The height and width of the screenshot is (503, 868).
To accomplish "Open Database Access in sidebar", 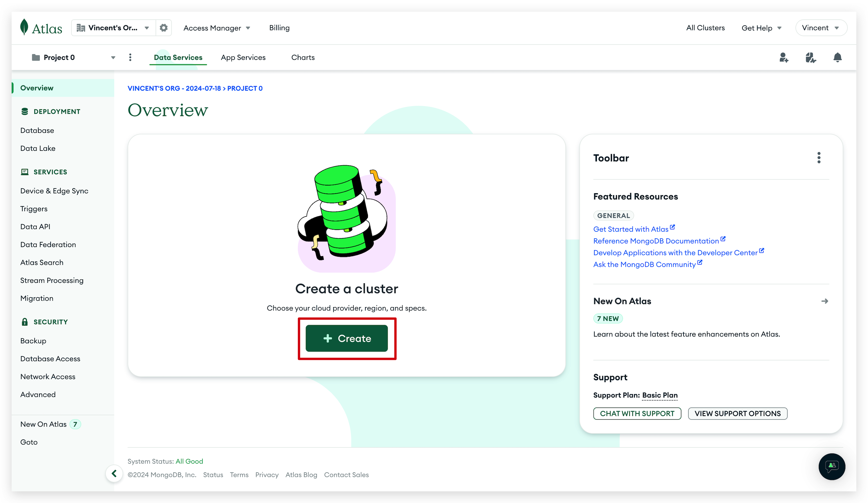I will 50,358.
